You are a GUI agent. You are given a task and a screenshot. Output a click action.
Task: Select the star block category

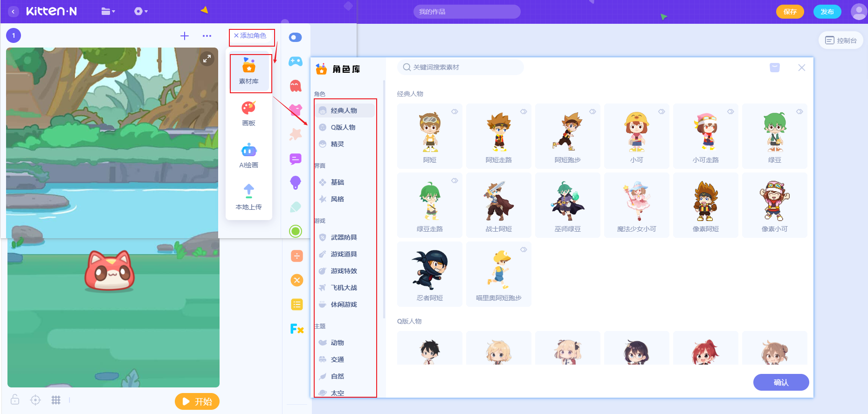point(296,134)
